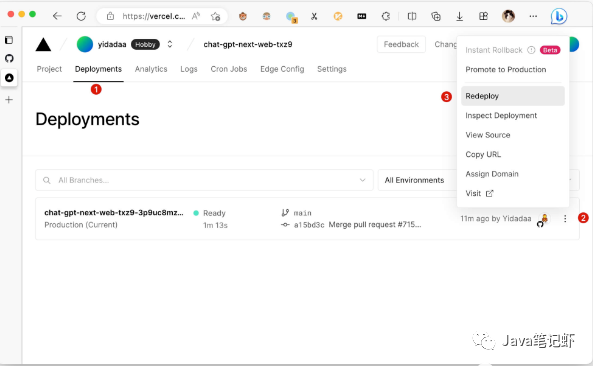Open the chat-gpt-next-web-txz9-3p9uc8mz deployment link
Viewport: 593px width, 366px height.
pos(114,212)
